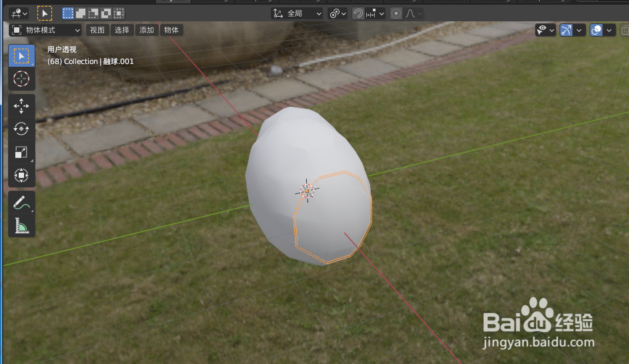629x364 pixels.
Task: Select the Scale tool
Action: pyautogui.click(x=21, y=152)
